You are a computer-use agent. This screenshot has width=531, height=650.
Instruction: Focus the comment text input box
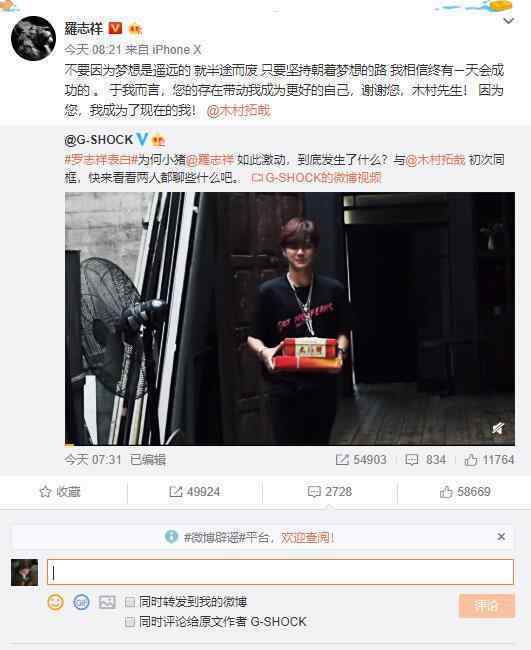[x=280, y=572]
